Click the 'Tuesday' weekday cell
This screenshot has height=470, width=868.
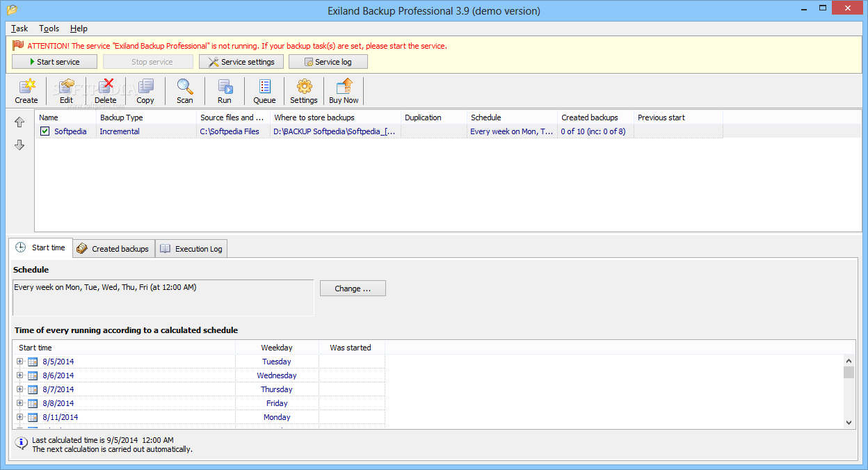(277, 362)
